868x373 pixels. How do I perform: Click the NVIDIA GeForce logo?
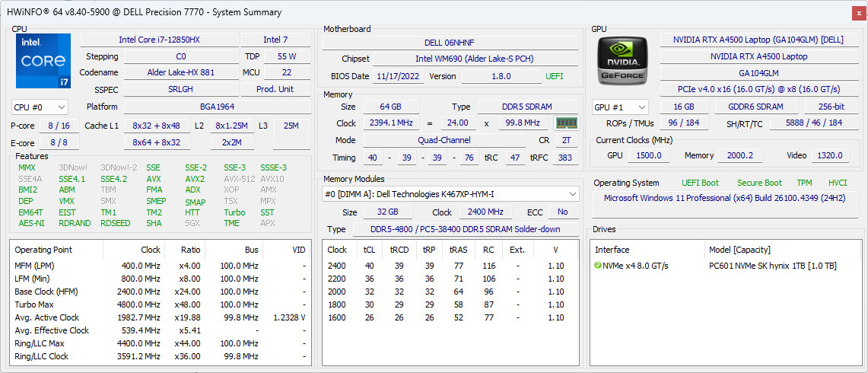[x=623, y=59]
